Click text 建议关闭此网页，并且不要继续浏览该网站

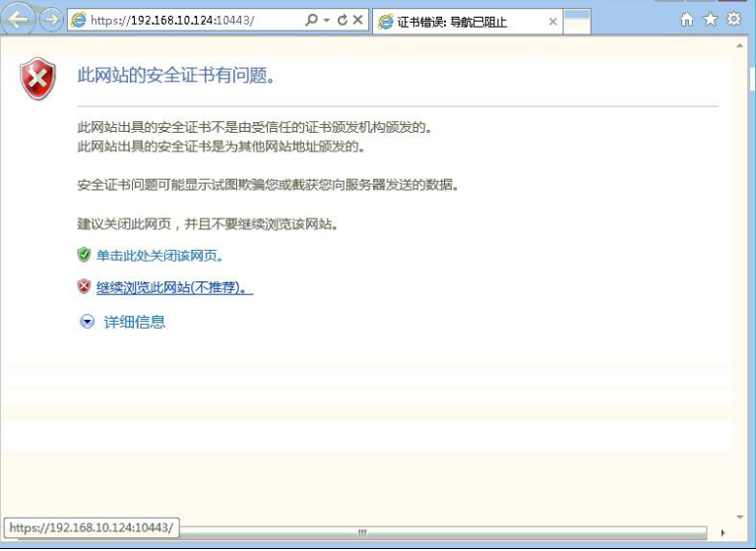click(x=208, y=224)
